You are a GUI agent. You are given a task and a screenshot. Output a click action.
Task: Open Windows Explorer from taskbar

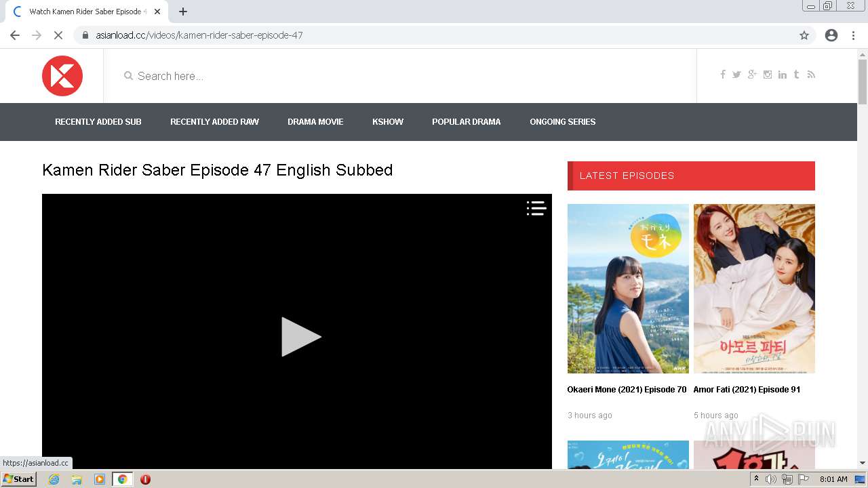coord(77,479)
